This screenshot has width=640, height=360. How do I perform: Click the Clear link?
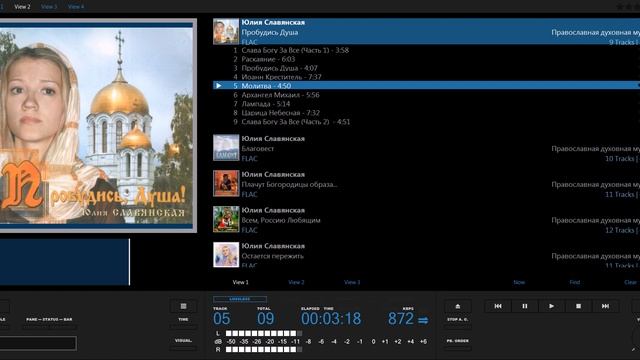click(630, 282)
